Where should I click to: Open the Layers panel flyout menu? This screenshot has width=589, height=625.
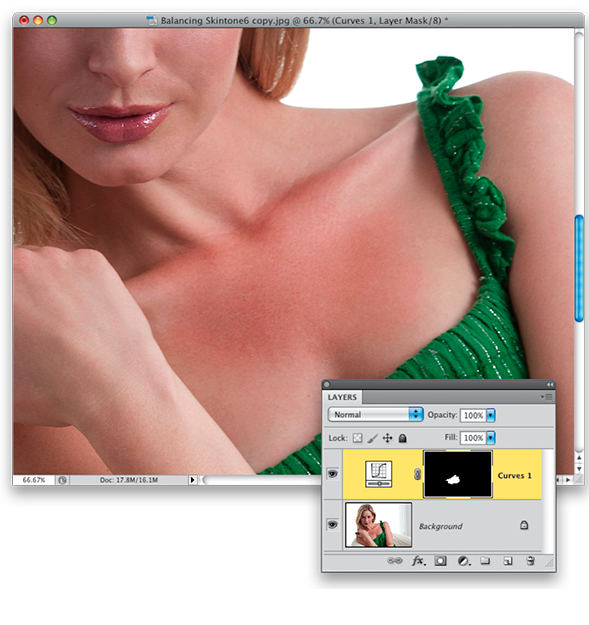click(x=546, y=397)
